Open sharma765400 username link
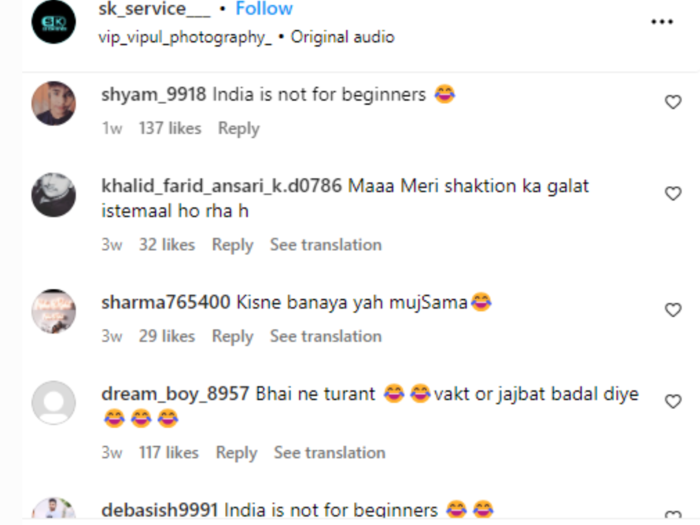The width and height of the screenshot is (700, 525). 166,302
